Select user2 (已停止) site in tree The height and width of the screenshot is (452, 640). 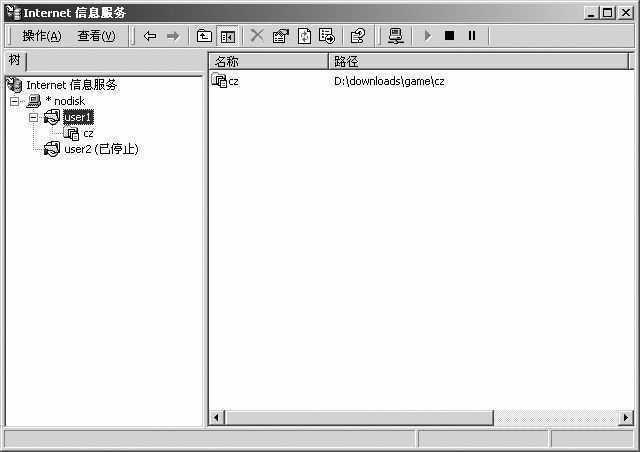tap(100, 149)
